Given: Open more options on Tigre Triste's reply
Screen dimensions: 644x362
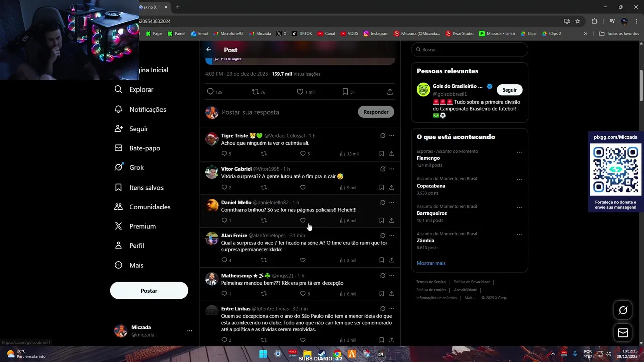Looking at the screenshot, I should point(392,136).
